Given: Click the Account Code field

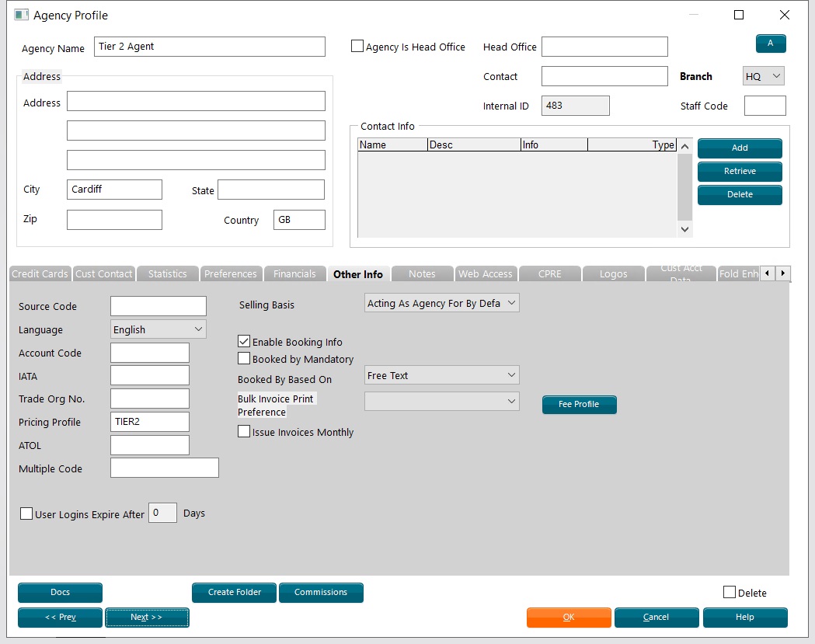Looking at the screenshot, I should coord(150,353).
